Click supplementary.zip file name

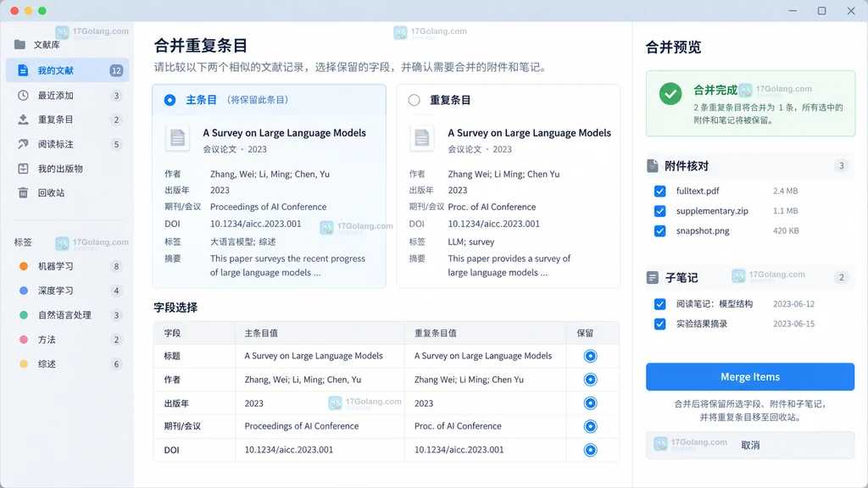point(712,211)
